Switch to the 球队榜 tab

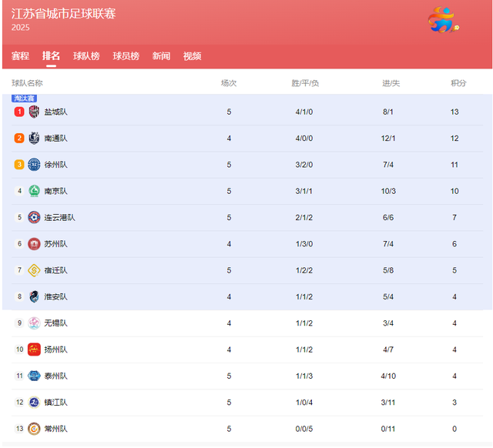(x=86, y=56)
